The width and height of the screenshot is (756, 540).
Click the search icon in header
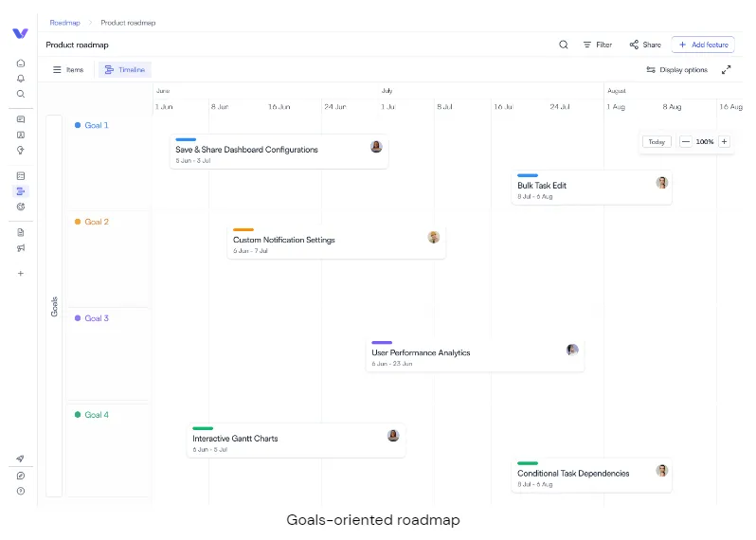click(563, 45)
